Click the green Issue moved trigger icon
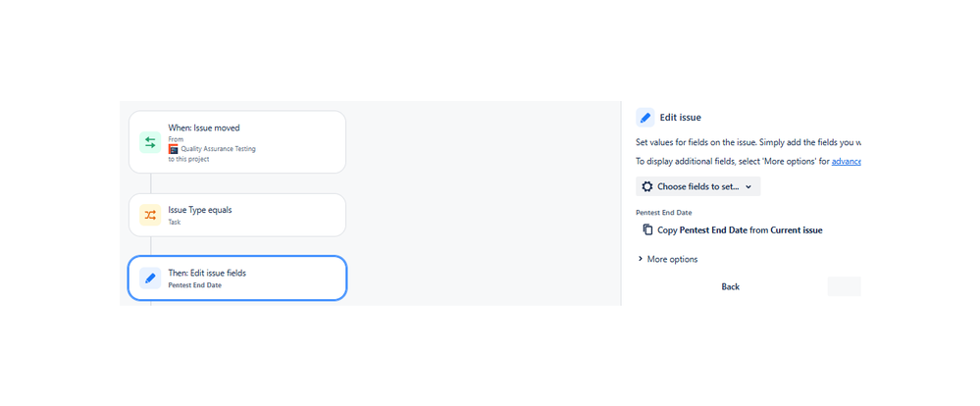The width and height of the screenshot is (980, 406). pyautogui.click(x=150, y=142)
